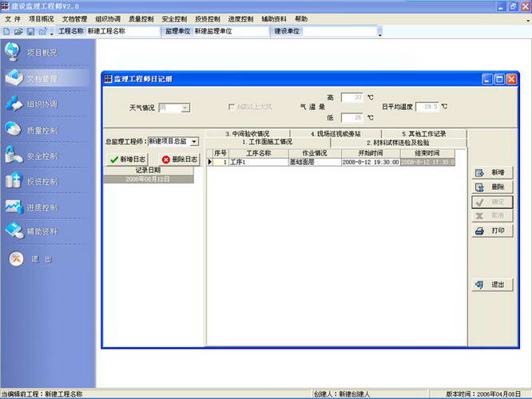The height and width of the screenshot is (399, 532).
Task: Click the export toolbar icon beside save
Action: pos(43,32)
